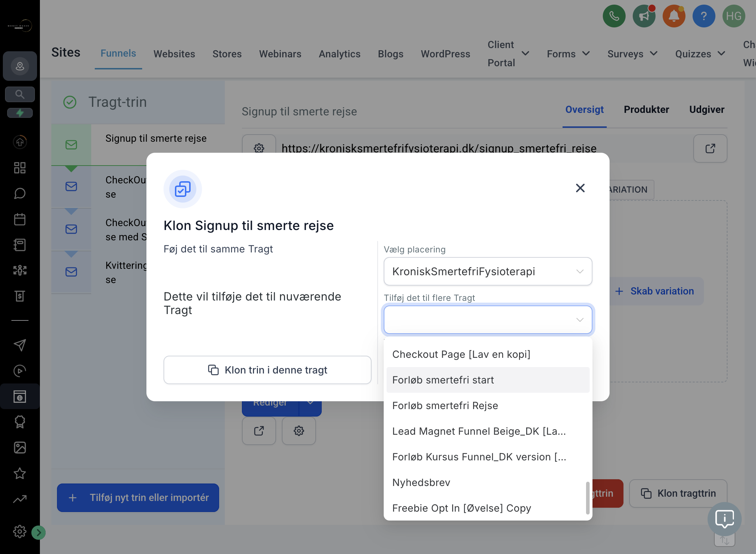Open the Vælg placering dropdown
756x554 pixels.
coord(488,271)
